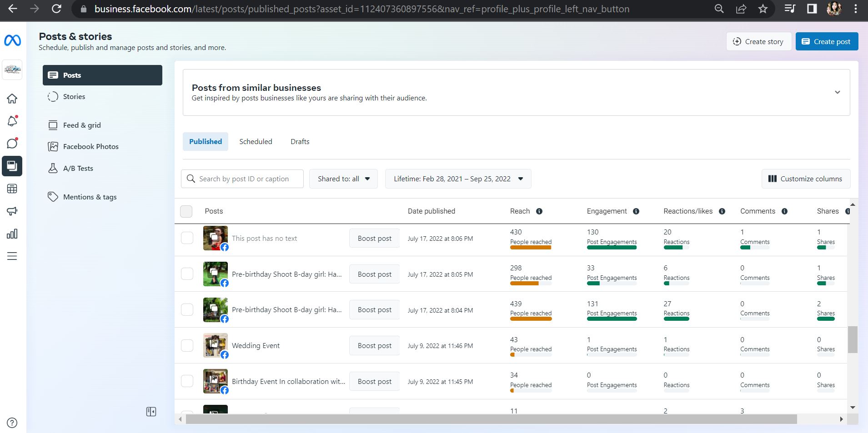Select the Wedding Event post checkbox
868x433 pixels.
tap(187, 345)
